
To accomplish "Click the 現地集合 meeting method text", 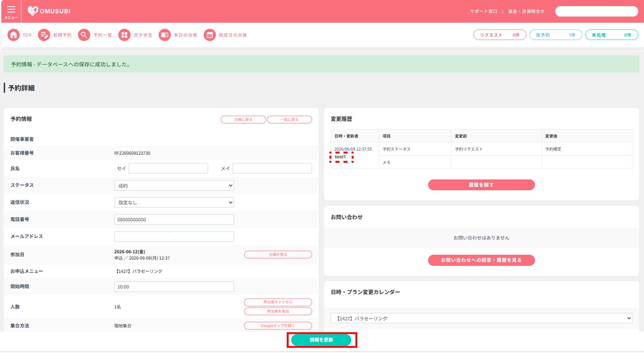I will (123, 326).
